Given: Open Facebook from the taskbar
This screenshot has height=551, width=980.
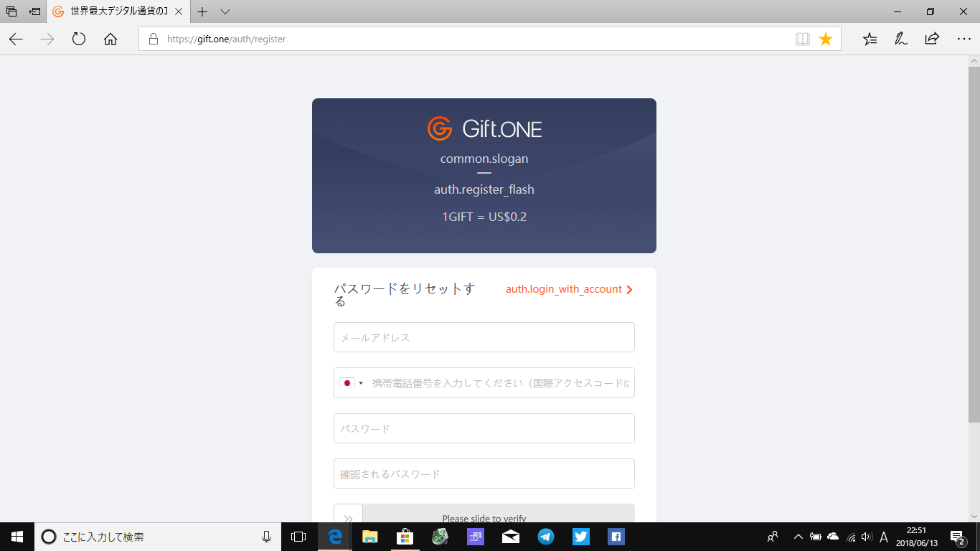Looking at the screenshot, I should click(x=616, y=537).
